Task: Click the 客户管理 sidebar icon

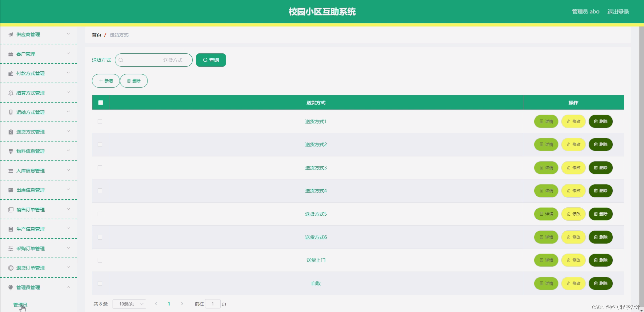Action: (10, 54)
